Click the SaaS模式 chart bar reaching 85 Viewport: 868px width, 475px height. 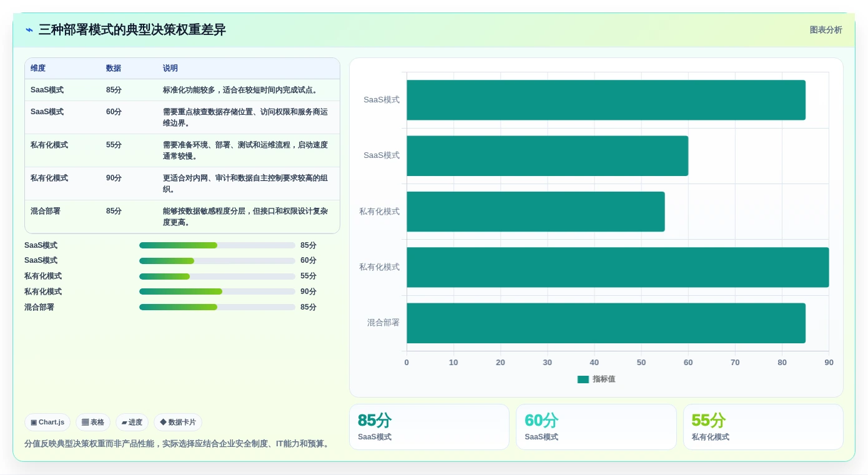click(606, 100)
